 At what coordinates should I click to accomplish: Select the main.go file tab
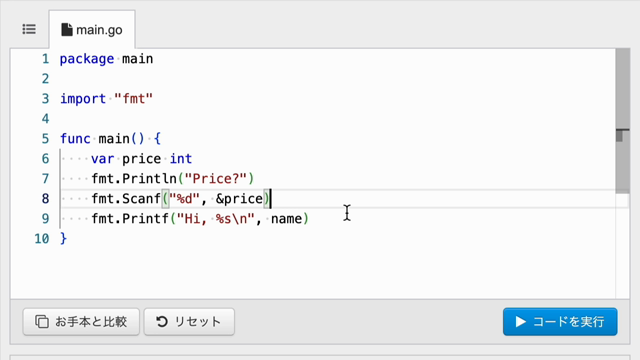[x=92, y=30]
